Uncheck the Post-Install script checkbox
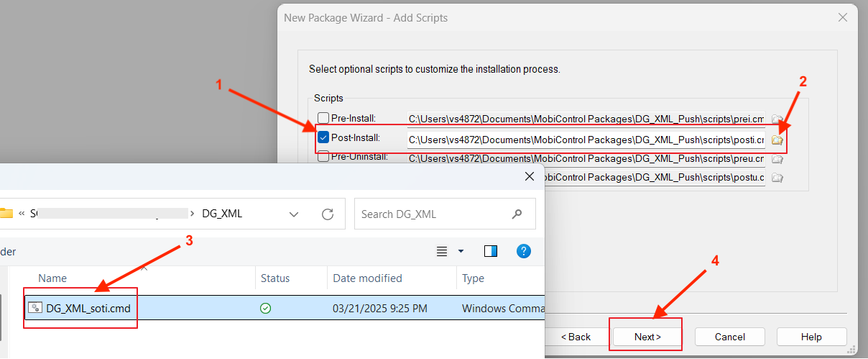The image size is (868, 359). pyautogui.click(x=323, y=137)
